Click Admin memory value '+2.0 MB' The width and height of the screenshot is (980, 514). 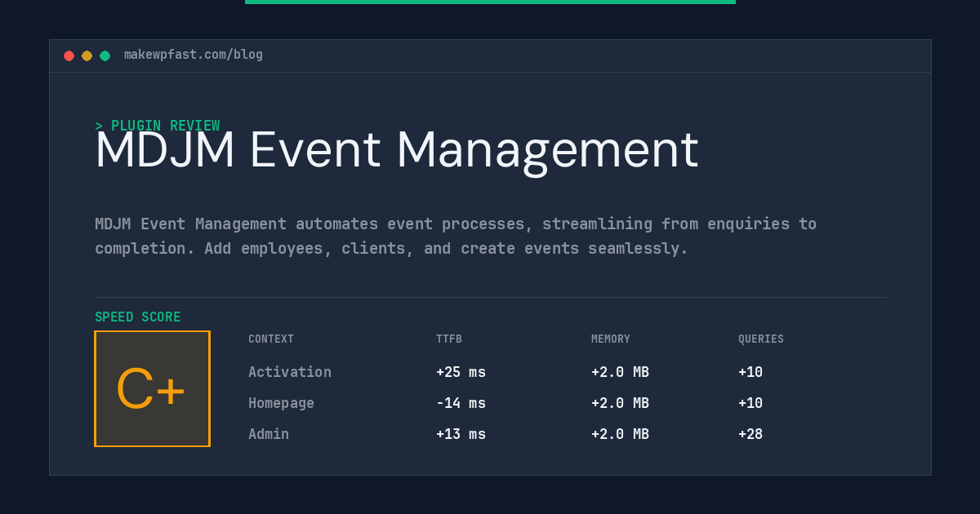pos(620,434)
